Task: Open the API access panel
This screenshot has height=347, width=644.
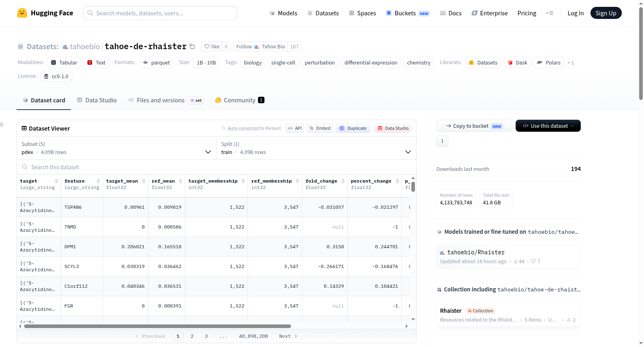Action: (295, 128)
